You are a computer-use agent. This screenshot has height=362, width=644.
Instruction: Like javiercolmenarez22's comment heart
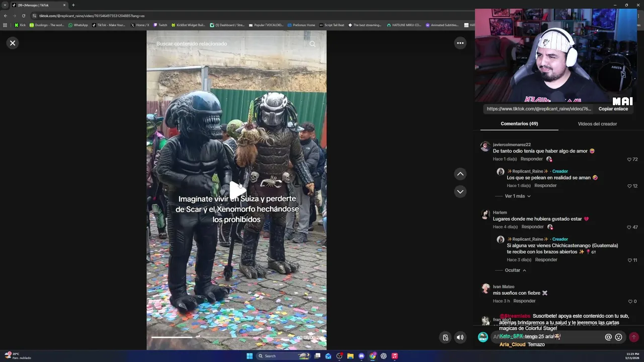pos(629,159)
